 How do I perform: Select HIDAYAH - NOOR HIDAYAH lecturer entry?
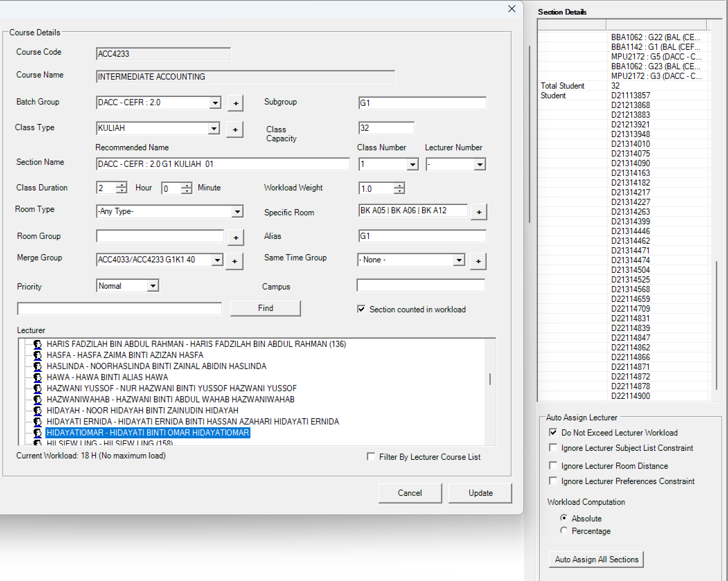point(142,410)
